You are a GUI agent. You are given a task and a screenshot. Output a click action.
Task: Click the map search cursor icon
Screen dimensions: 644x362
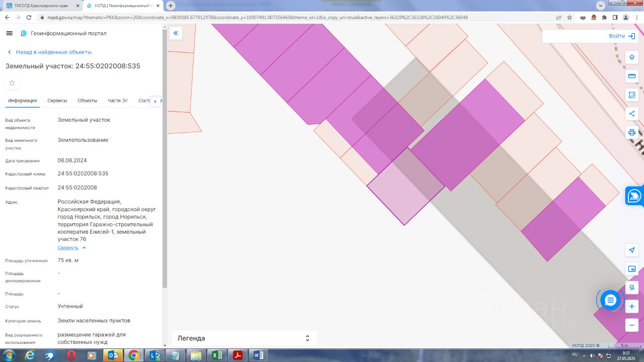pyautogui.click(x=632, y=288)
